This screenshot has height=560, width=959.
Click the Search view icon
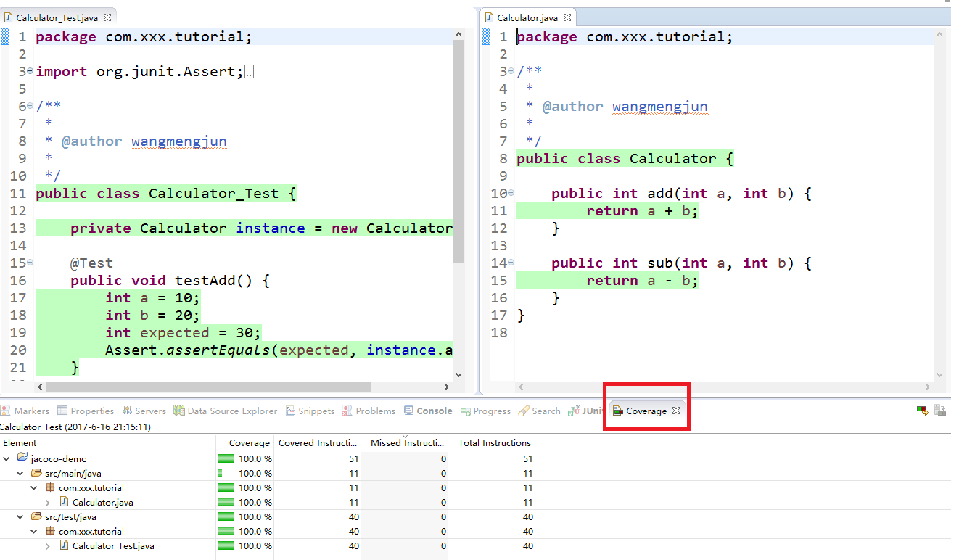524,411
